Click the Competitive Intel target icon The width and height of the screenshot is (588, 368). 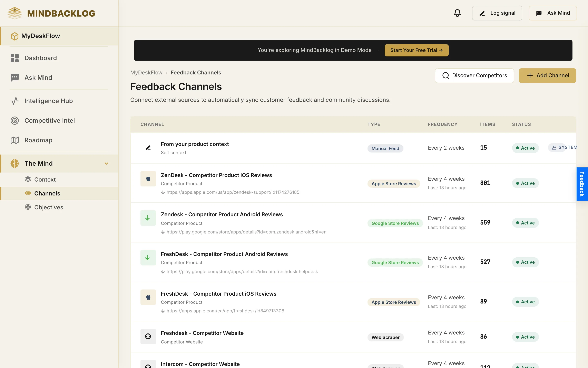tap(14, 120)
